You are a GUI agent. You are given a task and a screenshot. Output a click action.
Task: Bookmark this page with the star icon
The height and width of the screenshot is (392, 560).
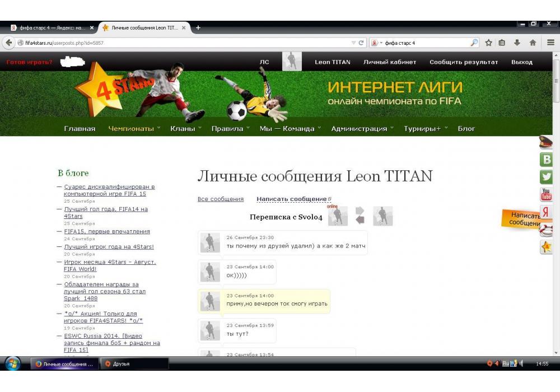point(489,43)
